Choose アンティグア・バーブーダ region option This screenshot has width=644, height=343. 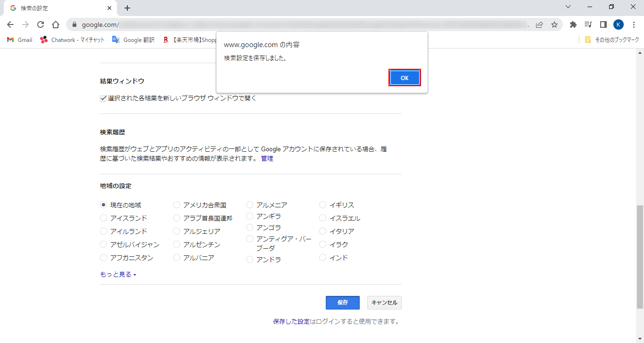[249, 239]
